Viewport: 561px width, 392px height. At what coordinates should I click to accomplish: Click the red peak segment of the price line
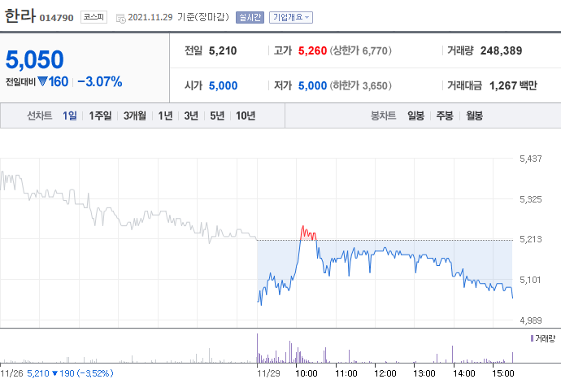pos(308,233)
